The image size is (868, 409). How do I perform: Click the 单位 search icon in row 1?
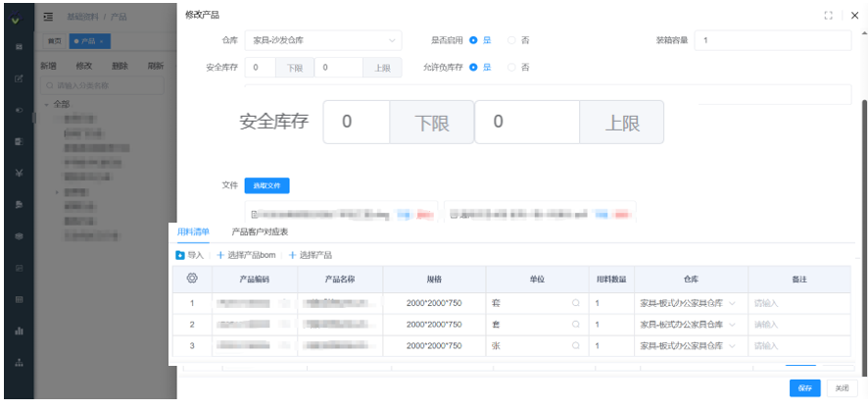point(575,304)
